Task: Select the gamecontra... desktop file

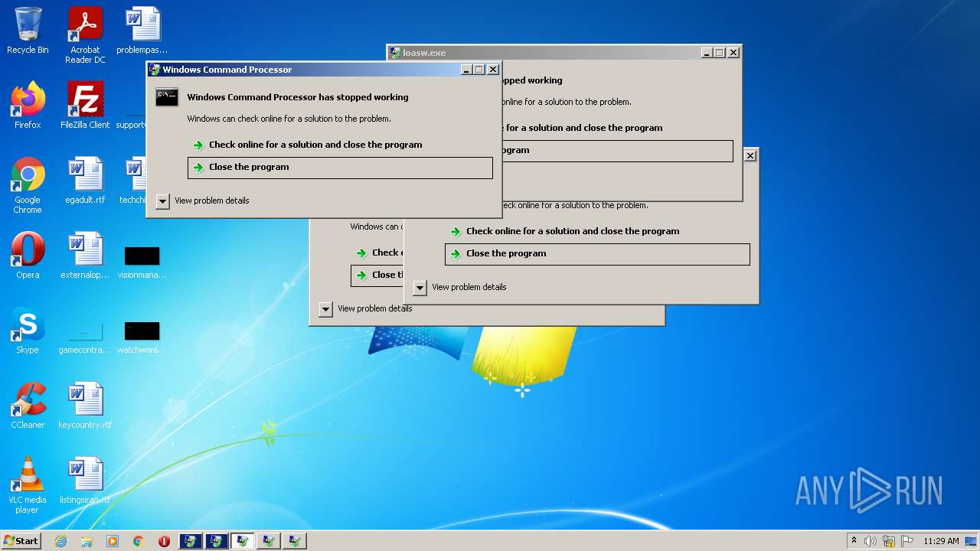Action: pos(85,337)
